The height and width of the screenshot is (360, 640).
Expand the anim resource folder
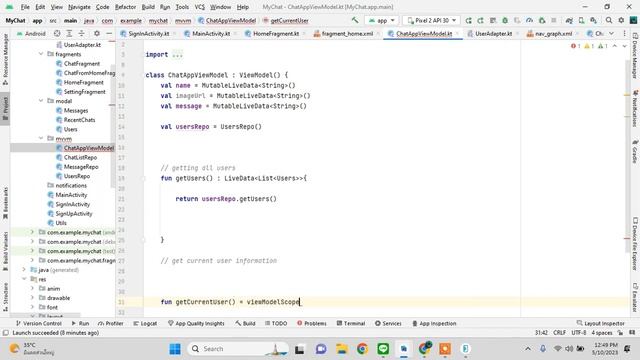32,289
